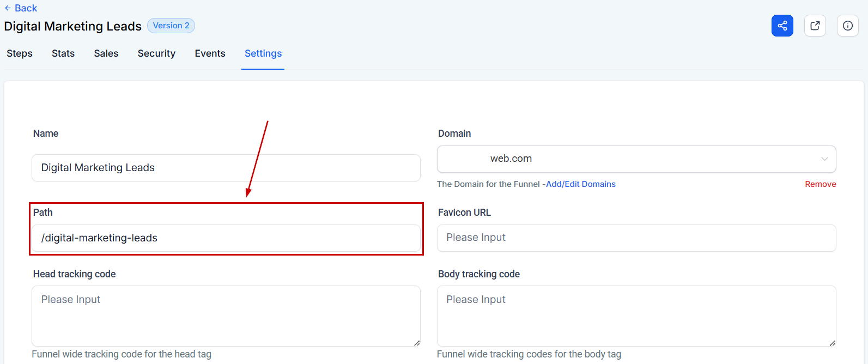Image resolution: width=868 pixels, height=364 pixels.
Task: Click the Back link
Action: 21,8
